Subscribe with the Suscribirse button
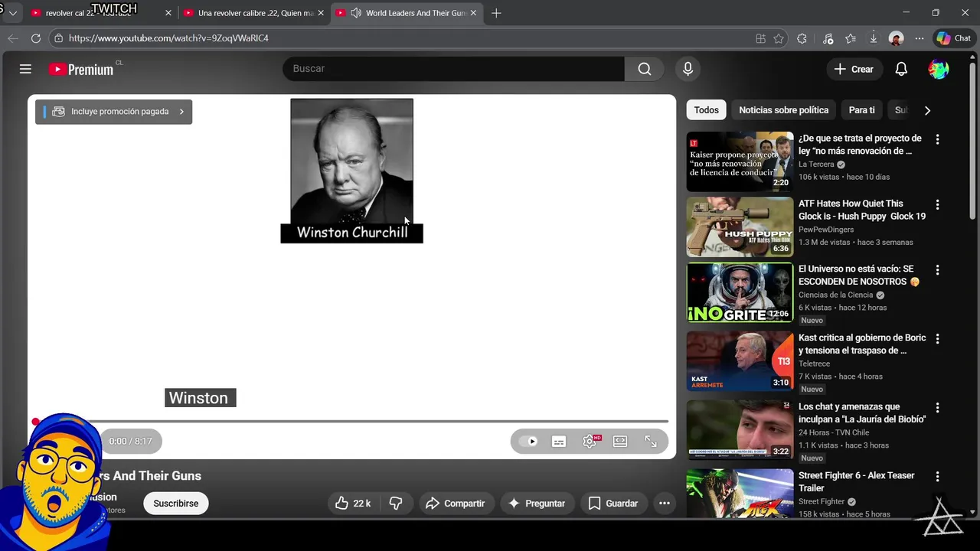 click(x=175, y=503)
